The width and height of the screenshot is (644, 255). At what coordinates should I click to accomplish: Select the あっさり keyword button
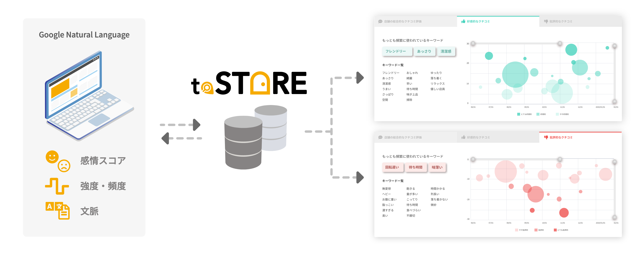[424, 51]
